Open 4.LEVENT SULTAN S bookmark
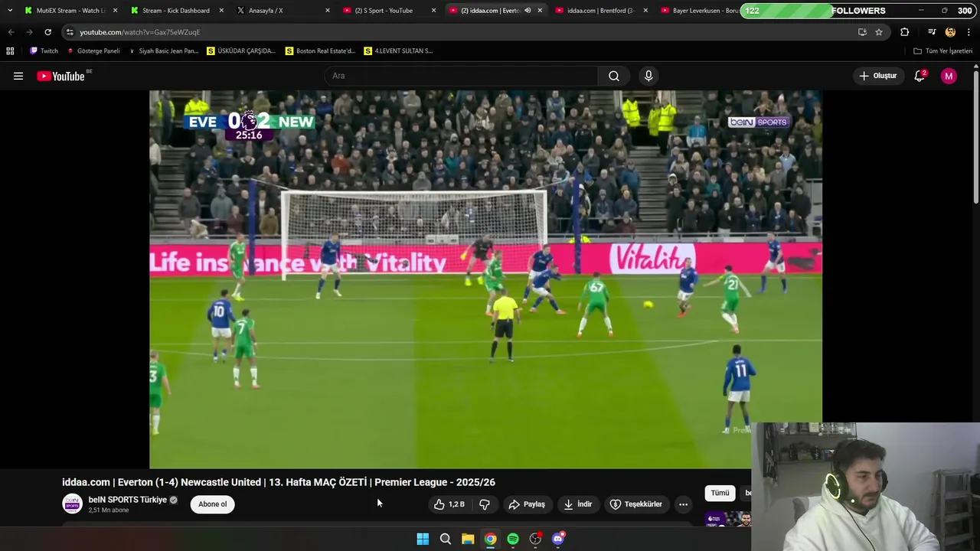The width and height of the screenshot is (980, 551). [x=398, y=51]
